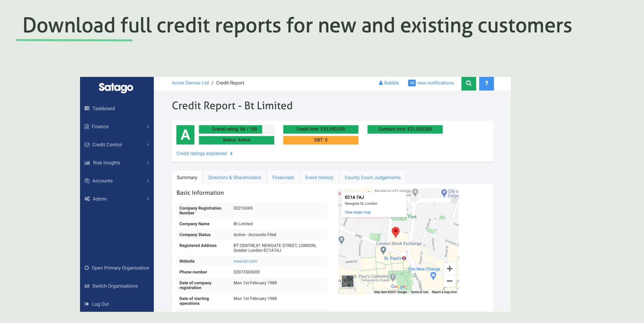Click the Open Primary Organisation circle icon
The height and width of the screenshot is (323, 644).
point(86,268)
